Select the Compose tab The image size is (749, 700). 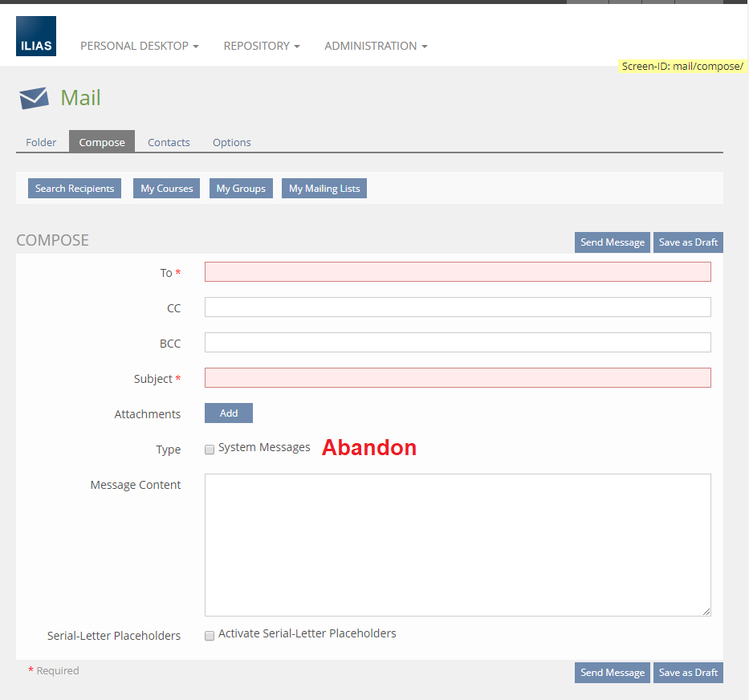pos(102,142)
